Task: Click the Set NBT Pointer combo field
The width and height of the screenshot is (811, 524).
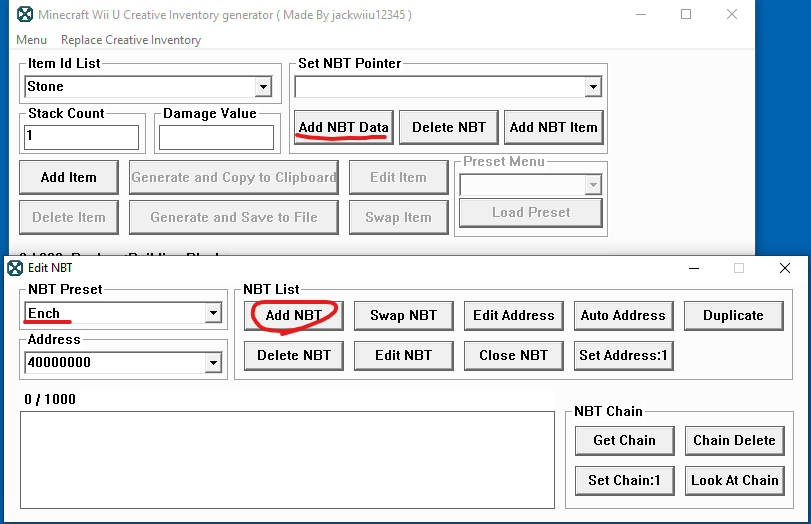Action: tap(448, 87)
